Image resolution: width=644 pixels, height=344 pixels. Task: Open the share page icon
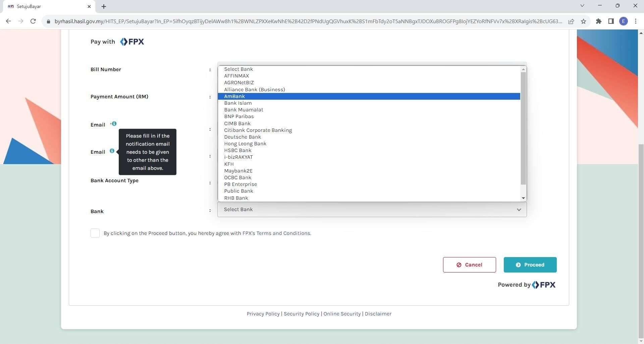[571, 21]
